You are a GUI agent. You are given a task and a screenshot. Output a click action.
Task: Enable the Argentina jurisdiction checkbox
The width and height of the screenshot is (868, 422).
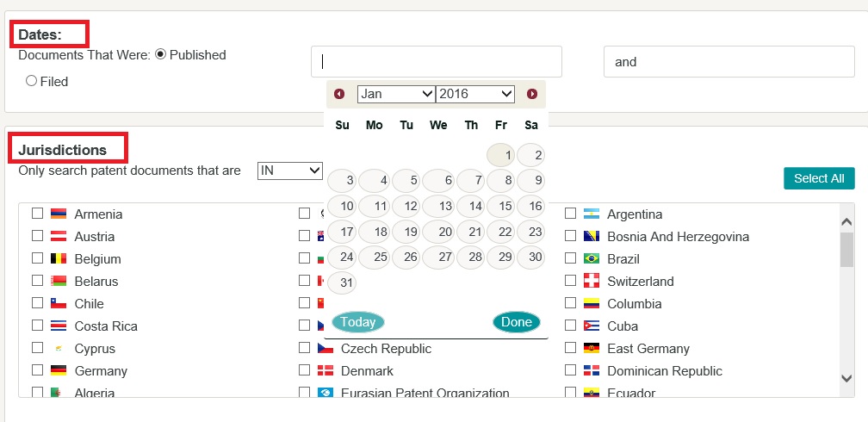coord(570,214)
